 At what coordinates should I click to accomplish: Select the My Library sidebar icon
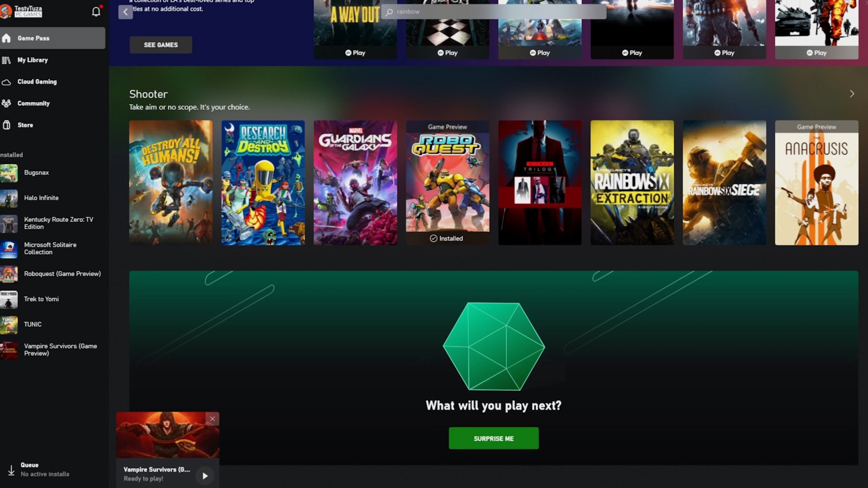(x=8, y=60)
